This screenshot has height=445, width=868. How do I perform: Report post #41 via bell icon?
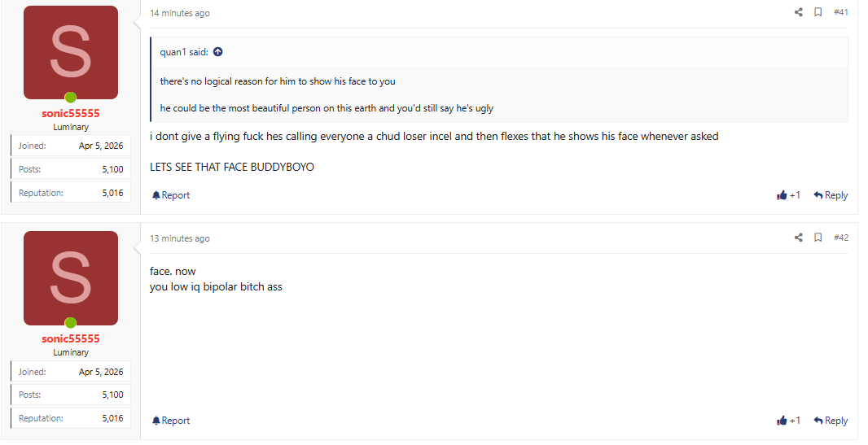point(171,195)
